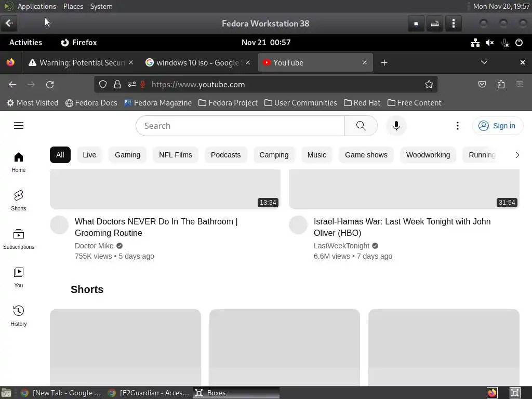Open the Israel-Hamas War Last Week Tonight video

click(x=402, y=228)
